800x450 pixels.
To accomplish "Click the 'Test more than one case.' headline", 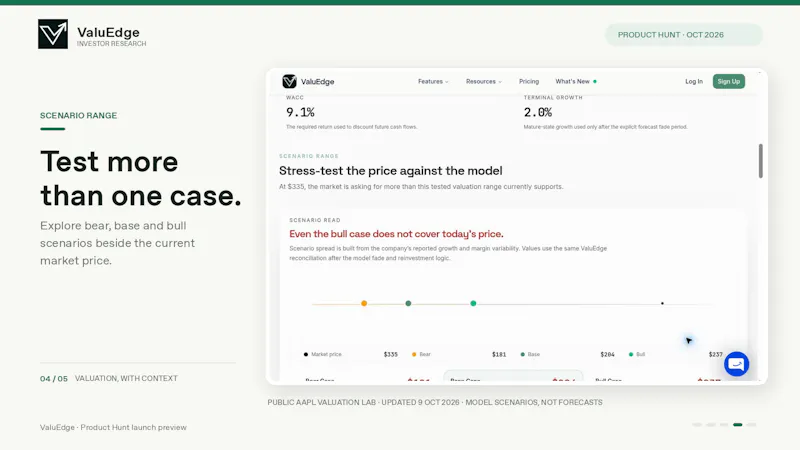I will (141, 179).
